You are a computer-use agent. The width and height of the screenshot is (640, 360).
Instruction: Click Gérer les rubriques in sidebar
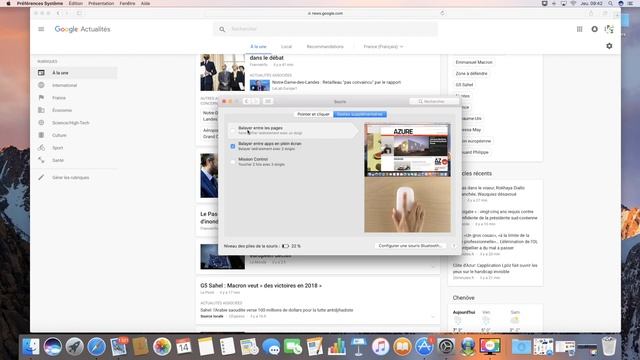tap(71, 178)
